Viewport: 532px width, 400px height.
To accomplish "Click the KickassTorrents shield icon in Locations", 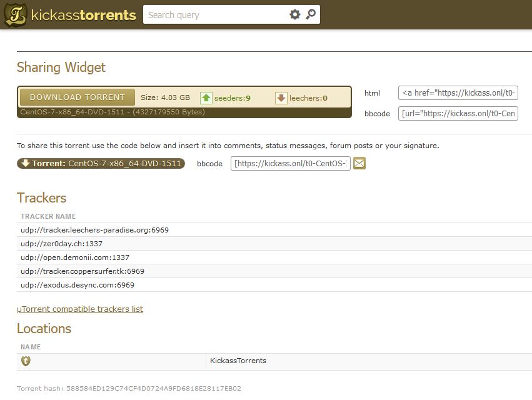I will click(26, 361).
